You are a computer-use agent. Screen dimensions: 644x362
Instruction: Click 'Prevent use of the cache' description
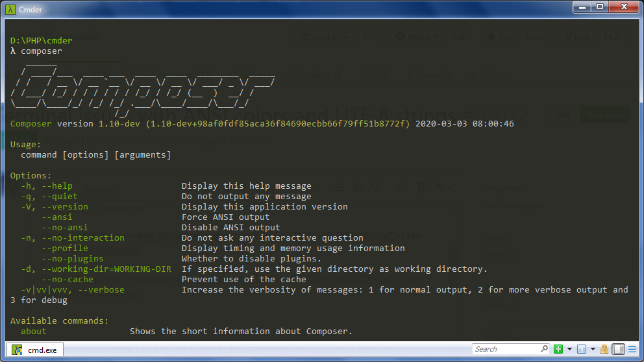[244, 279]
